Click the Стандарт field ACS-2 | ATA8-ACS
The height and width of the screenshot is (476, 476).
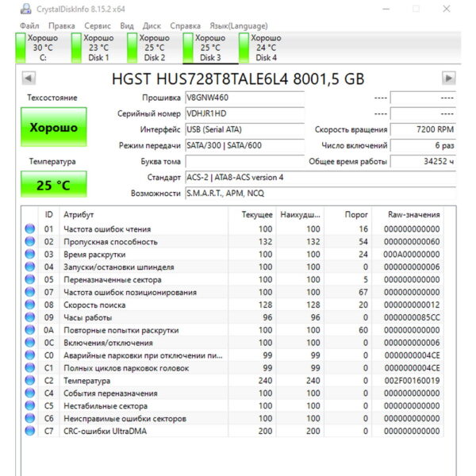321,177
